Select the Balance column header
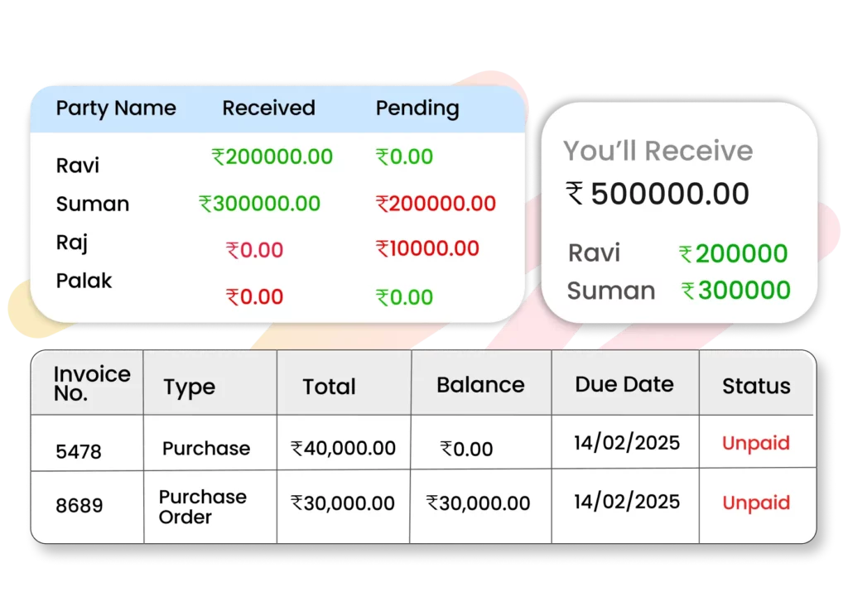848x616 pixels. 480,385
